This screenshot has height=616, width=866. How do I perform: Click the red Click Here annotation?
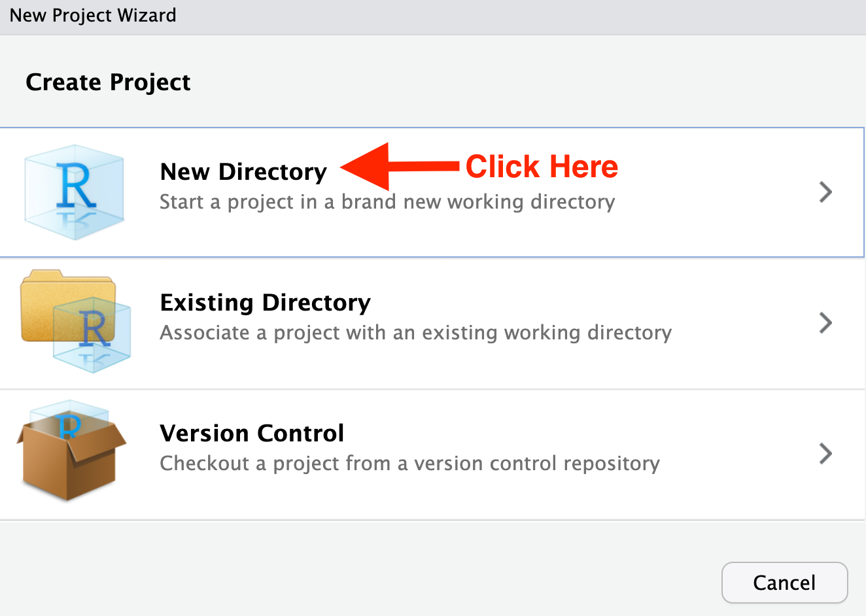tap(543, 166)
